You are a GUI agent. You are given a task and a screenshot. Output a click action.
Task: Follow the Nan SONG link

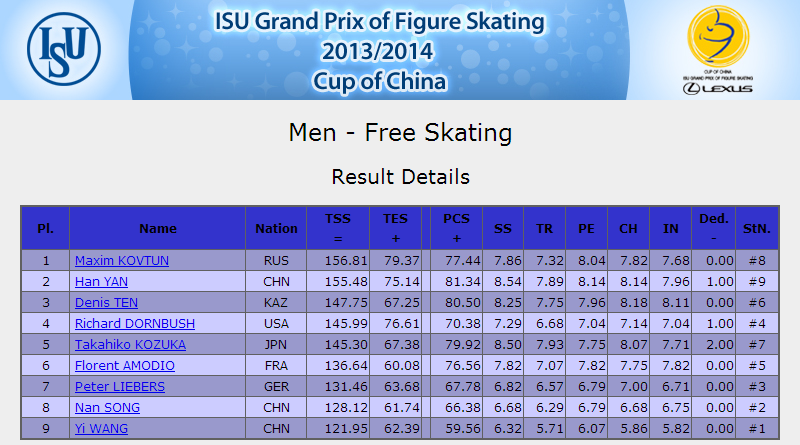[x=107, y=408]
